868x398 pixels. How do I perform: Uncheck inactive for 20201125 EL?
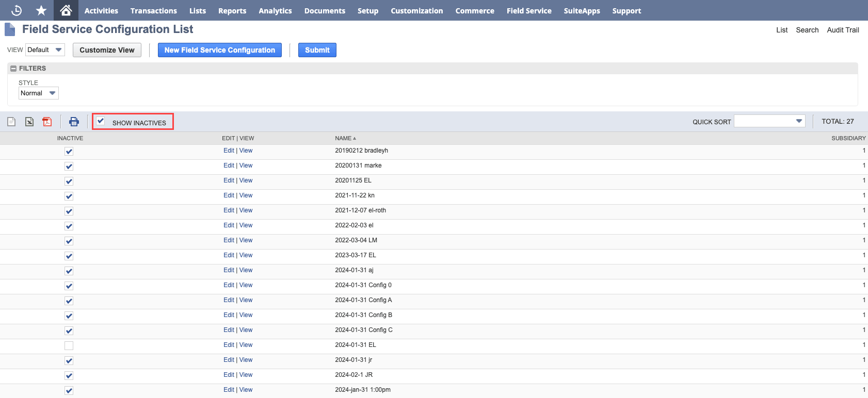click(69, 181)
